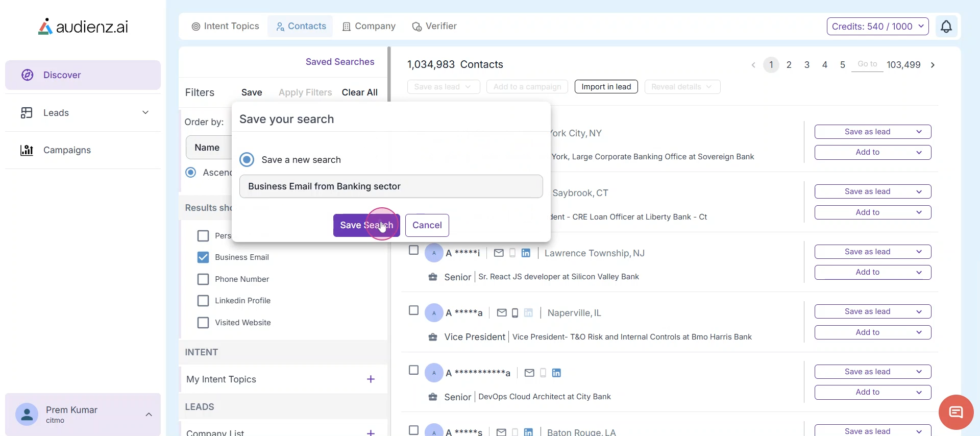Check the Phone Number checkbox
Viewport: 980px width, 436px height.
203,279
